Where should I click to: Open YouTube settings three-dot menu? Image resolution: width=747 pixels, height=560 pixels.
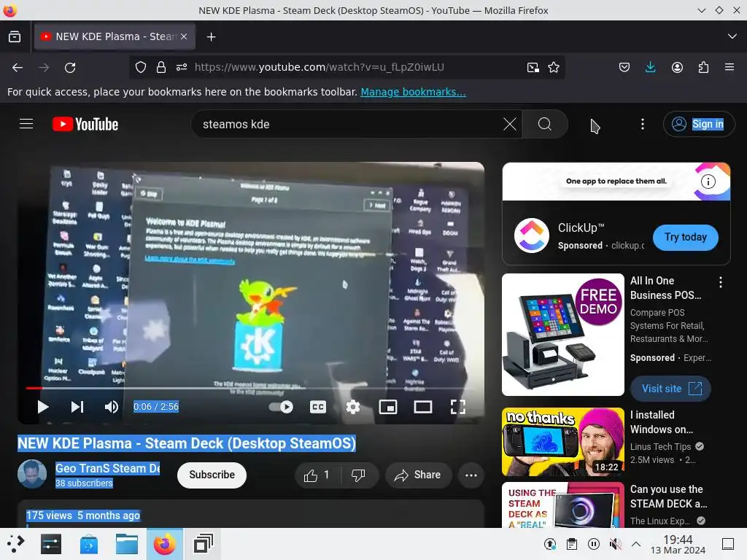pyautogui.click(x=643, y=124)
